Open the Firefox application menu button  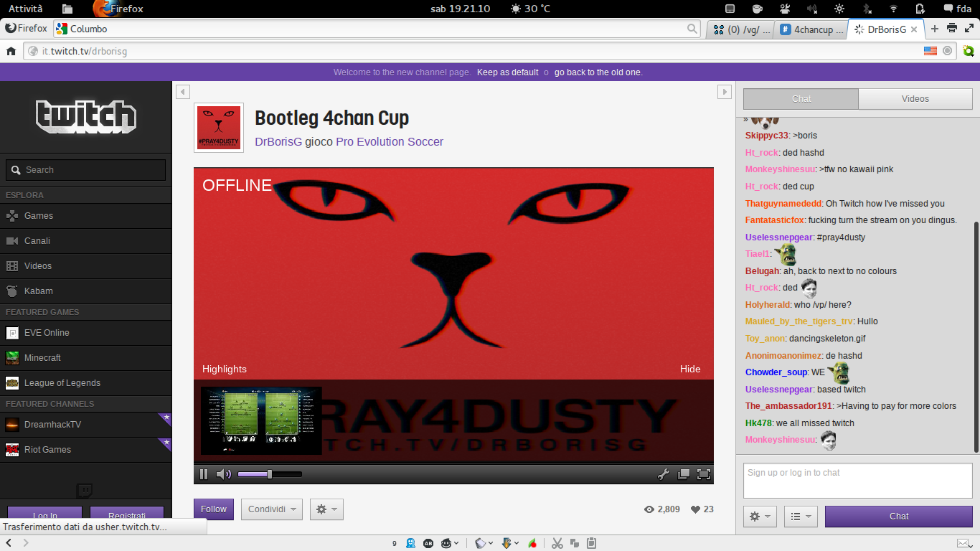coord(27,29)
